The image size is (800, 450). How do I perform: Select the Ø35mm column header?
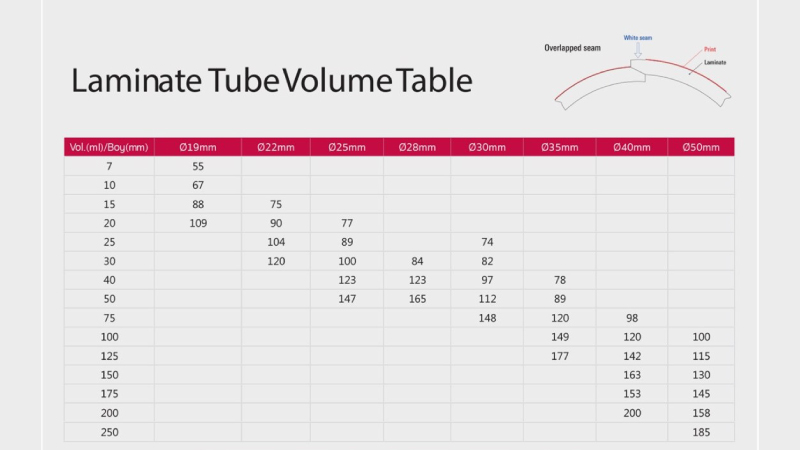coord(560,147)
